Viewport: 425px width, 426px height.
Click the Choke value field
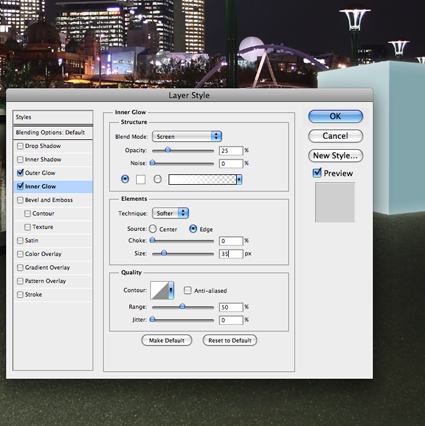[x=231, y=241]
